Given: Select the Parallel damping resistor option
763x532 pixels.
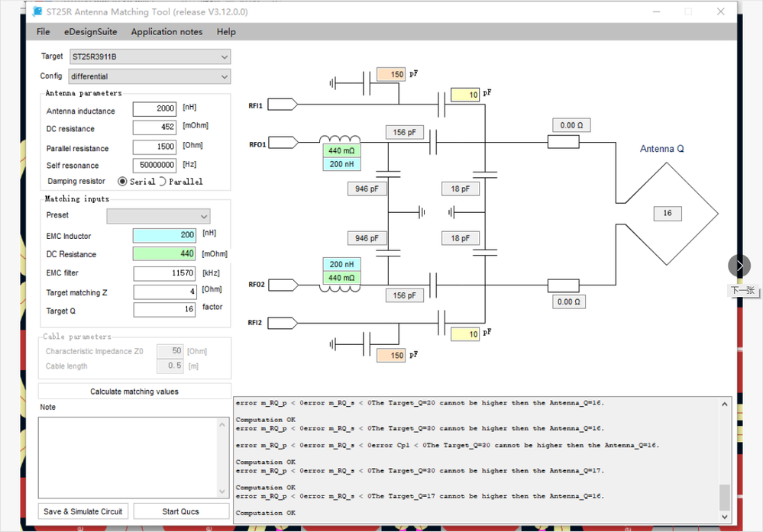Looking at the screenshot, I should pyautogui.click(x=162, y=182).
